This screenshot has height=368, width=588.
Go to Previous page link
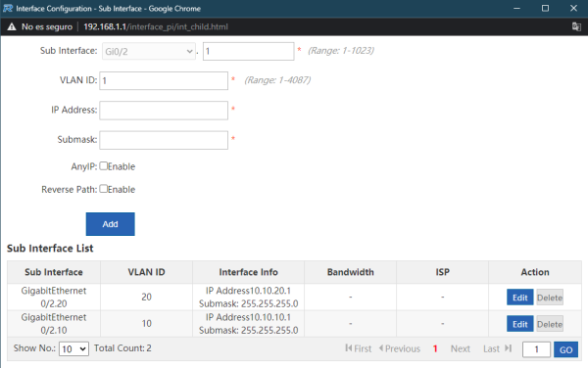tap(400, 348)
